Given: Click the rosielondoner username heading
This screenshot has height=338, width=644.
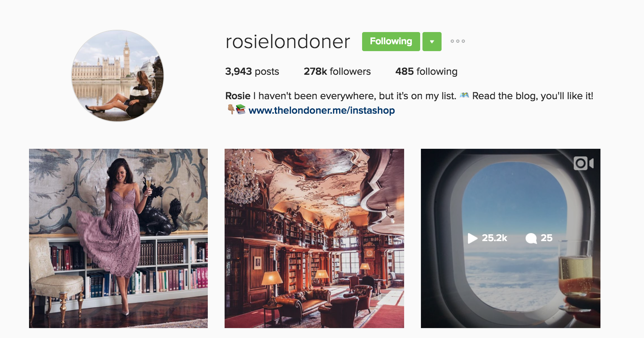Looking at the screenshot, I should coord(288,42).
